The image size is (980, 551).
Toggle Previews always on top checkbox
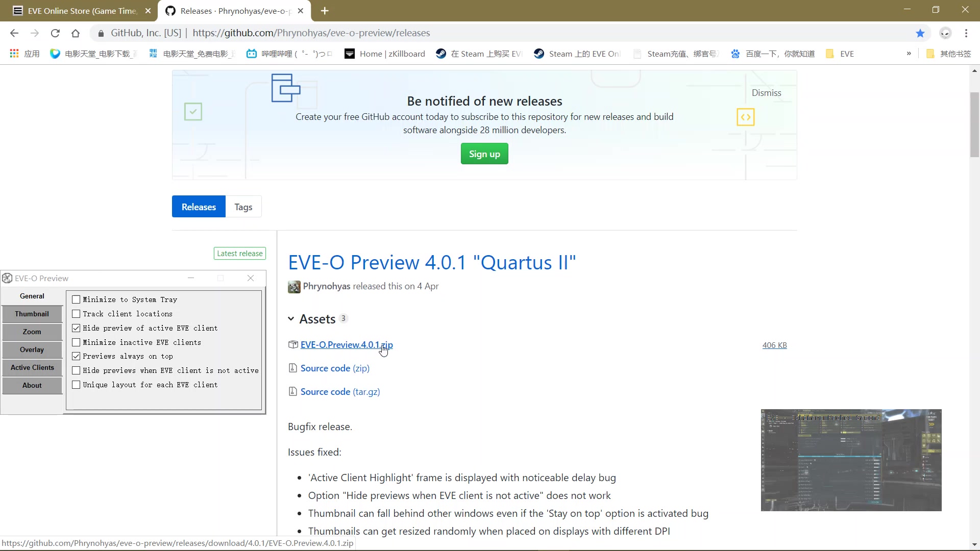tap(76, 356)
